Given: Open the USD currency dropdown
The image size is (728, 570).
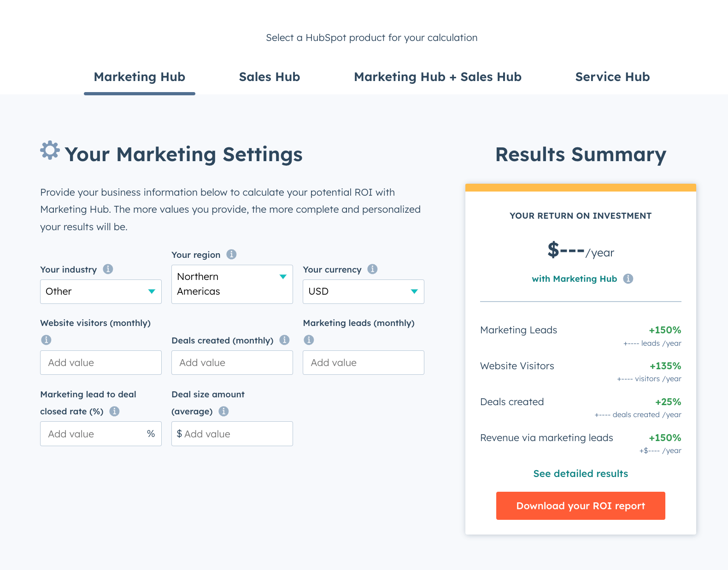Looking at the screenshot, I should click(363, 291).
